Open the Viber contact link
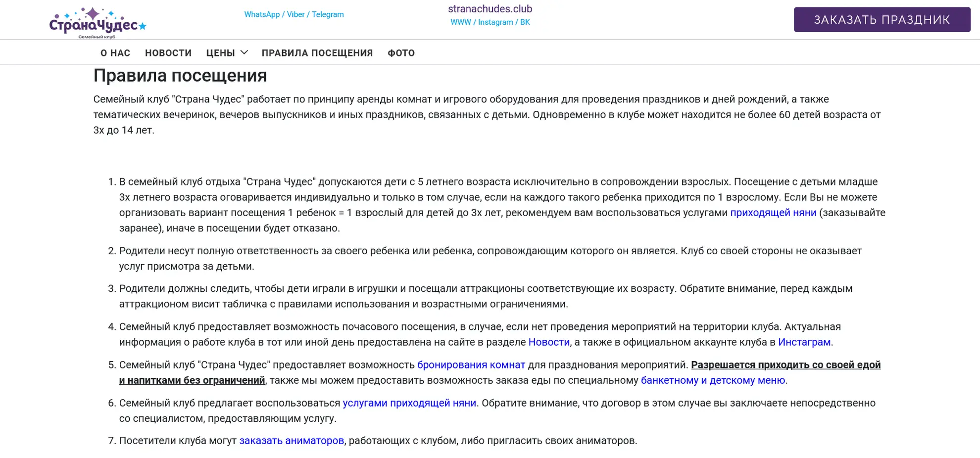Image resolution: width=980 pixels, height=458 pixels. coord(295,14)
